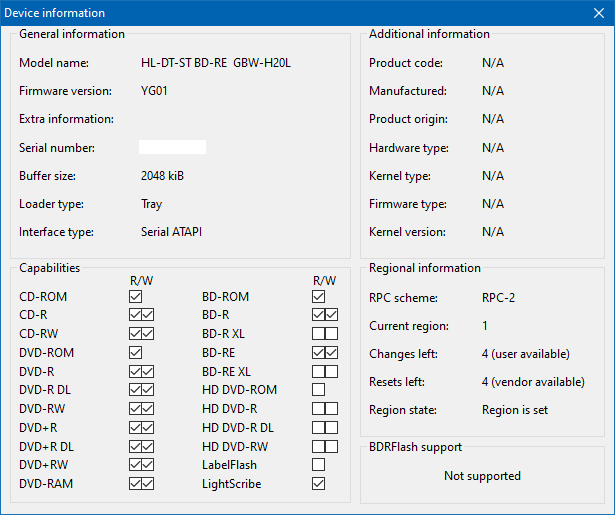Close the Device information dialog
Screen dimensions: 615x515
599,13
